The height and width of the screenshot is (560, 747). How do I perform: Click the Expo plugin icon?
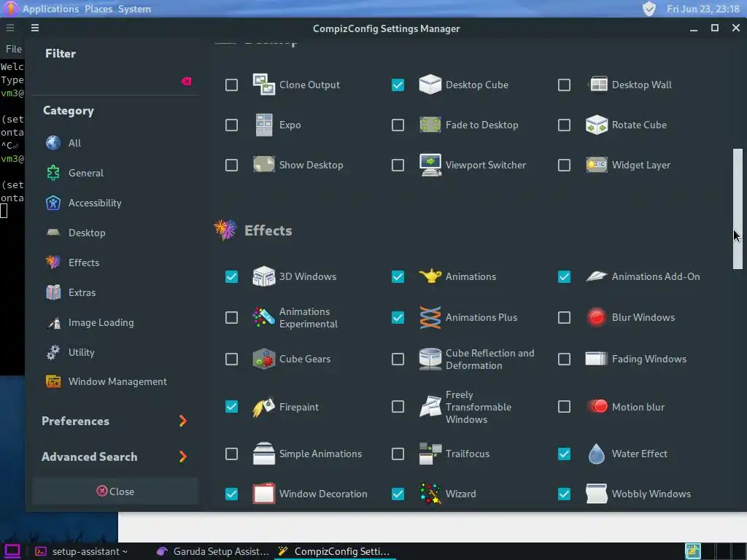point(263,125)
